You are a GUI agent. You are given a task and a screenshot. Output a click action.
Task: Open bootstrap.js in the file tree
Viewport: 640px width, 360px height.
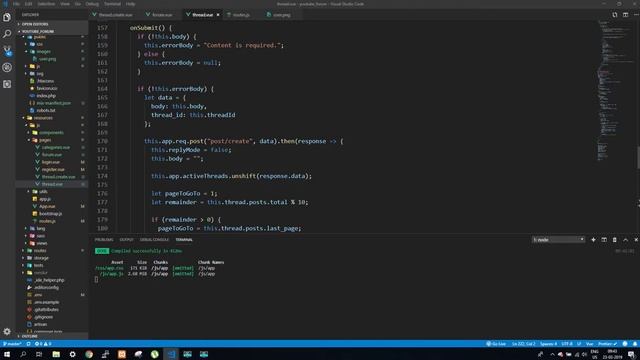(50, 214)
